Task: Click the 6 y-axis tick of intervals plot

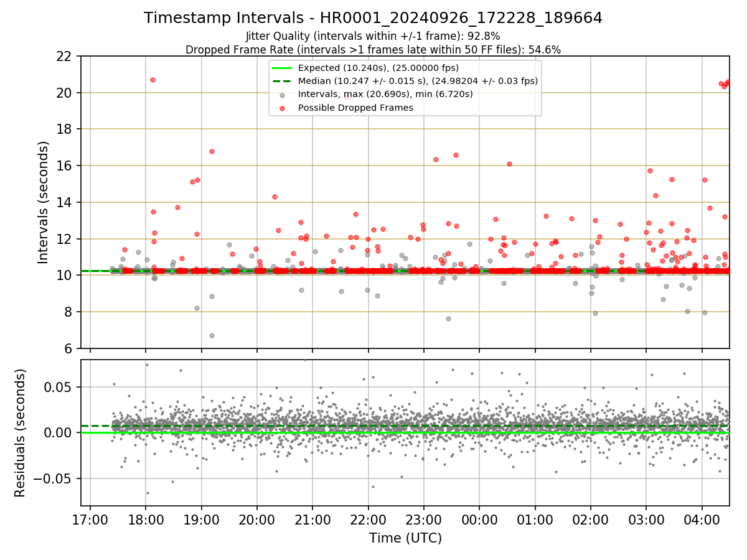Action: [x=69, y=348]
